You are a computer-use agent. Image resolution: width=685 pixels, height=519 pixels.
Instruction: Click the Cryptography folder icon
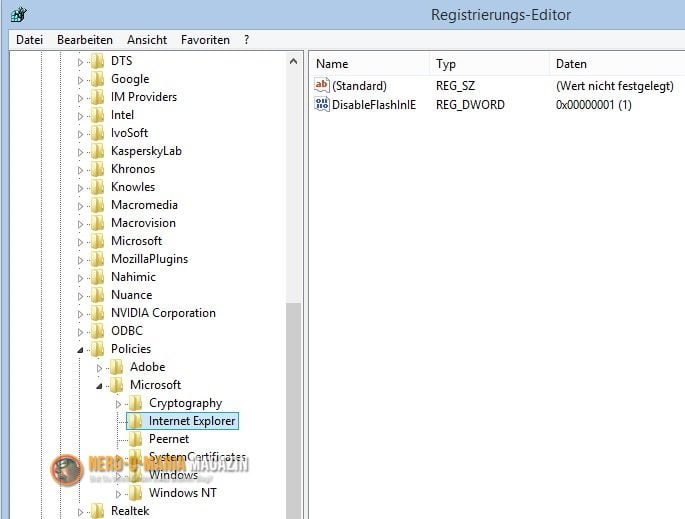[136, 402]
